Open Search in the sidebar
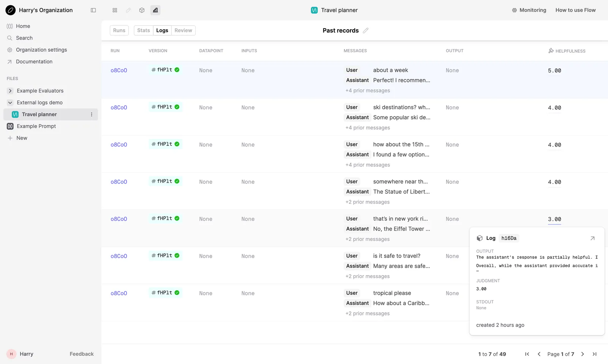The height and width of the screenshot is (364, 608). coord(24,38)
